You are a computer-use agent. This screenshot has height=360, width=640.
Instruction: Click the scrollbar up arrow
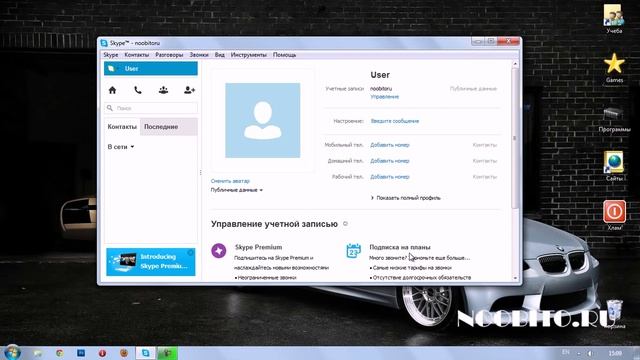[515, 64]
